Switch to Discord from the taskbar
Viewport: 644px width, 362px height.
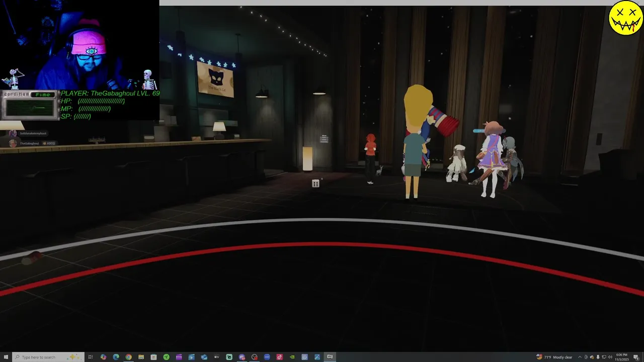(x=242, y=357)
